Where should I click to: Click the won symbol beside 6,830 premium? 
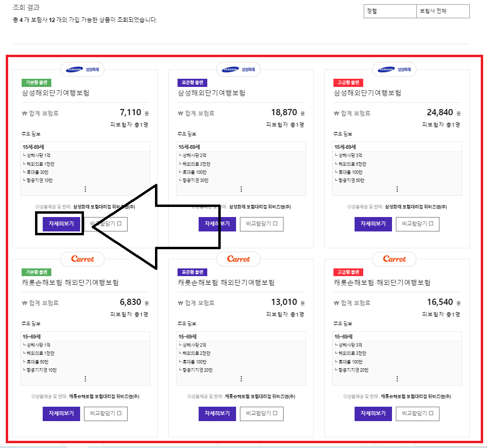click(24, 303)
